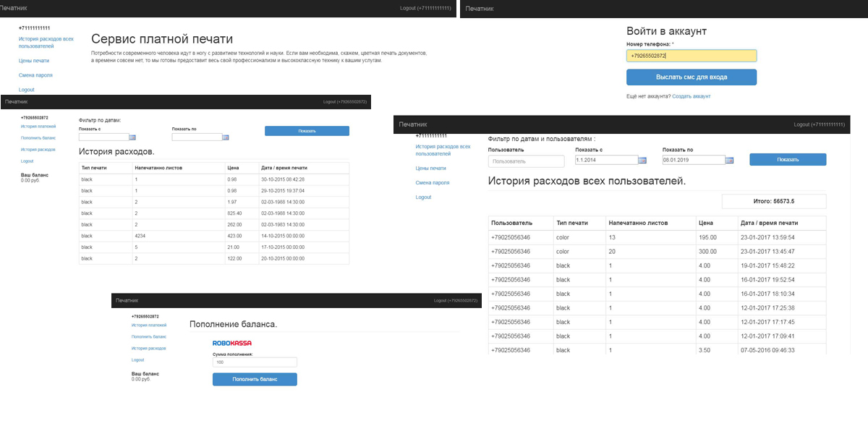Click price cell '300.00' in all-users table
868x434 pixels.
(x=717, y=251)
